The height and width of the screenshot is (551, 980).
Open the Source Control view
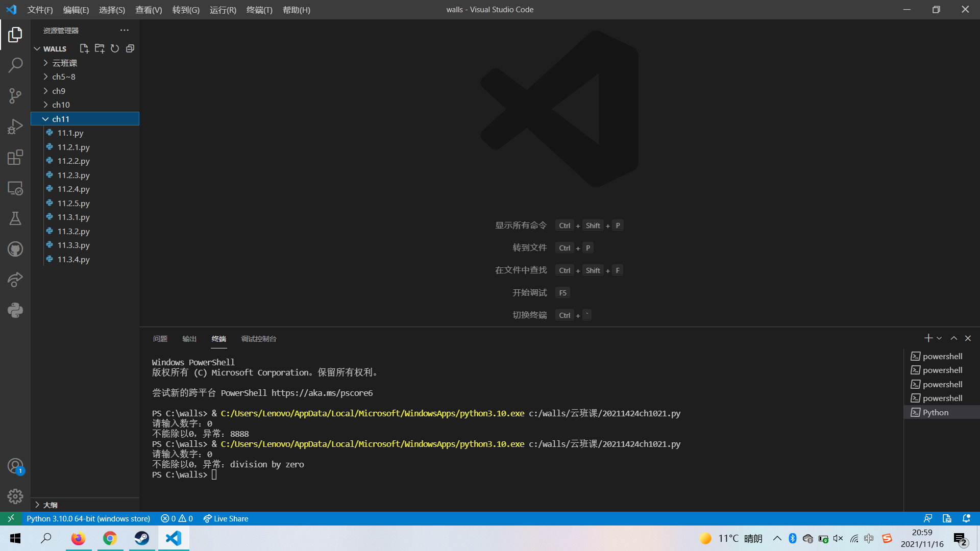pos(15,96)
